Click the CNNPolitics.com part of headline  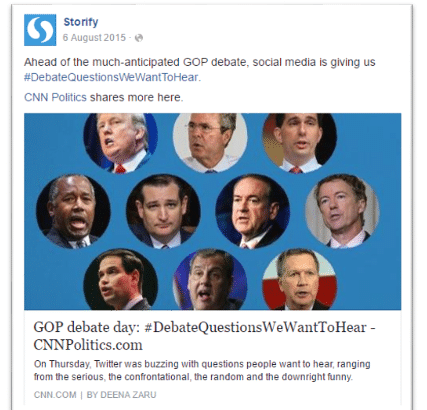tap(88, 345)
